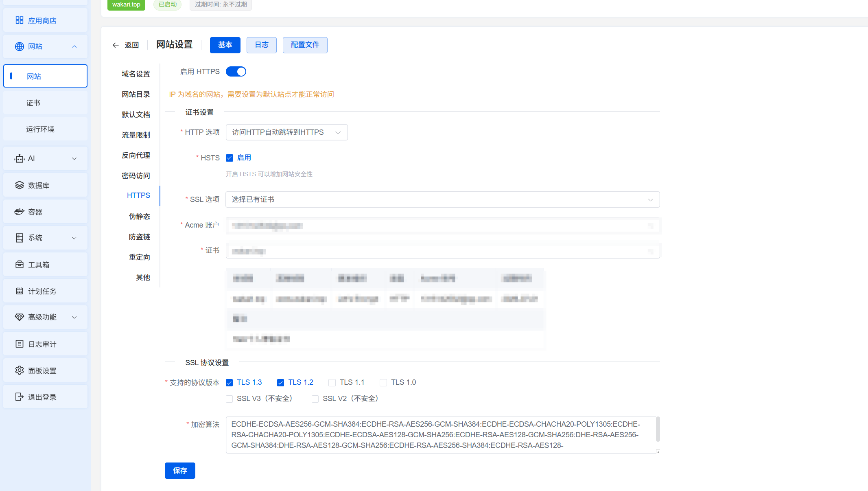Screen dimensions: 868x491
Task: Open the toolbox icon 工具箱
Action: [19, 265]
